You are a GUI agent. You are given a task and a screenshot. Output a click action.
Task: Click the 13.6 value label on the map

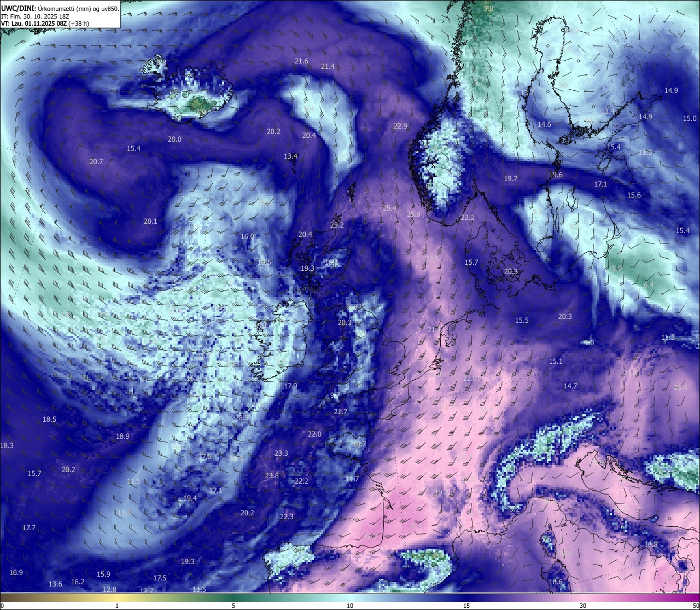[x=55, y=584]
